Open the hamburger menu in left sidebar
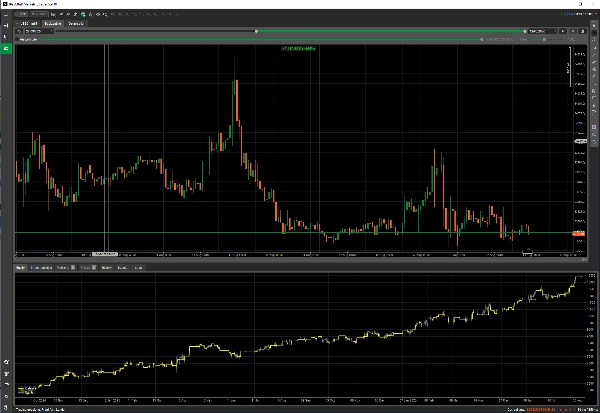 6,15
